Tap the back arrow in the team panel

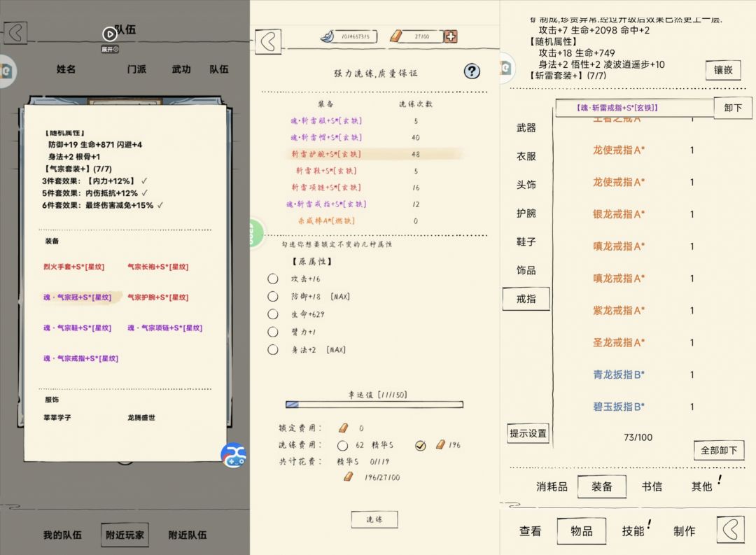click(15, 33)
